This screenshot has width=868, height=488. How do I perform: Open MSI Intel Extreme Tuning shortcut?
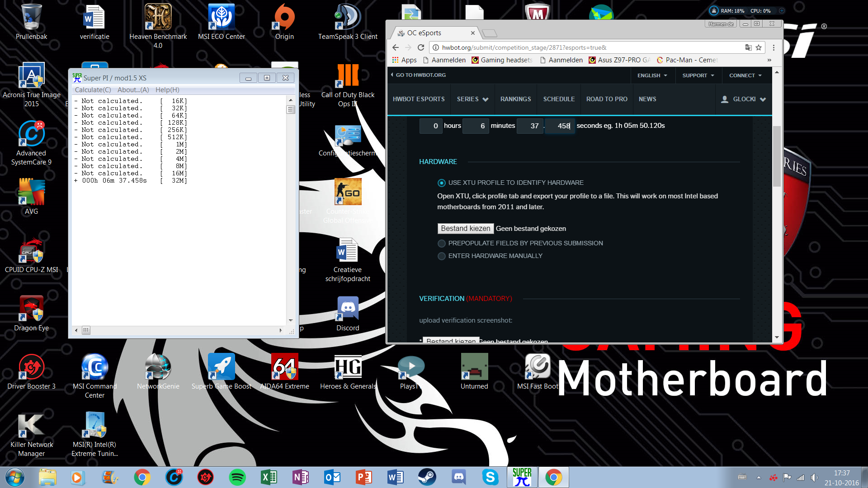point(94,435)
